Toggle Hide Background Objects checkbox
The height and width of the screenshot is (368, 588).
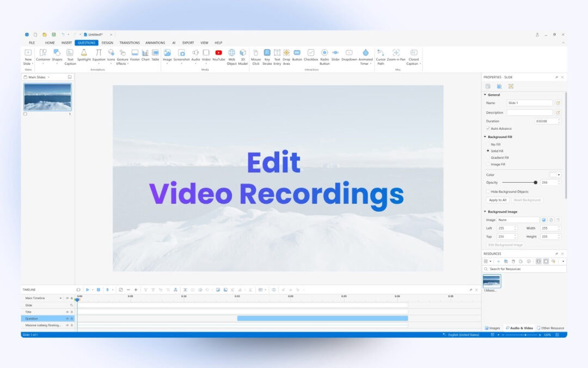[488, 191]
